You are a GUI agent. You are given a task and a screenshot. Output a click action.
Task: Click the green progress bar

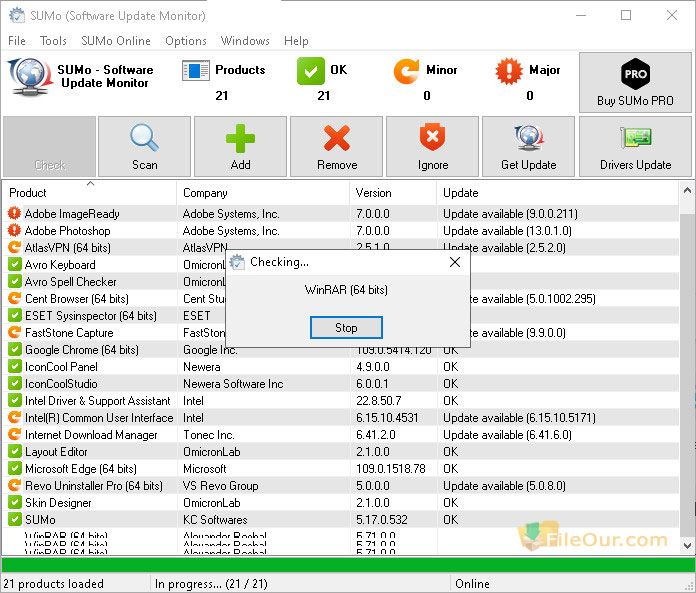pos(348,565)
